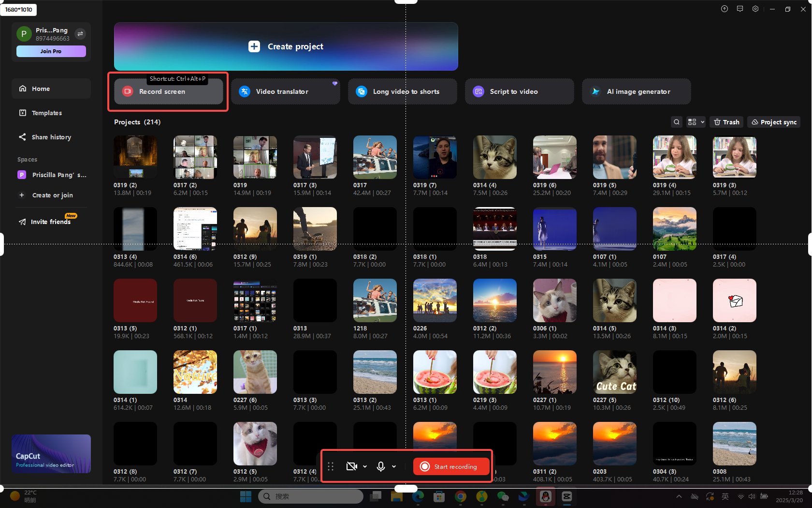Open the project thumbnail named 1218
The height and width of the screenshot is (508, 812).
[375, 300]
